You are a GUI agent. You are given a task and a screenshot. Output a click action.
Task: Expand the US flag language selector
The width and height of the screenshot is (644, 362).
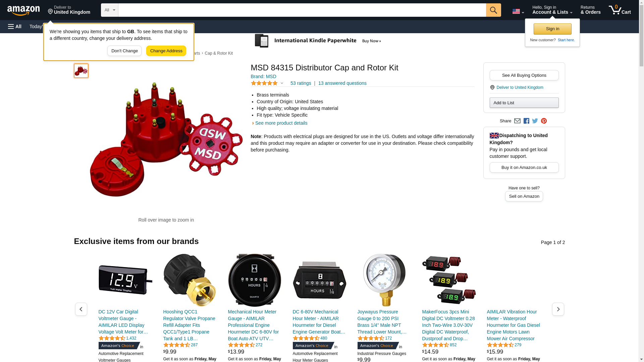coord(518,11)
